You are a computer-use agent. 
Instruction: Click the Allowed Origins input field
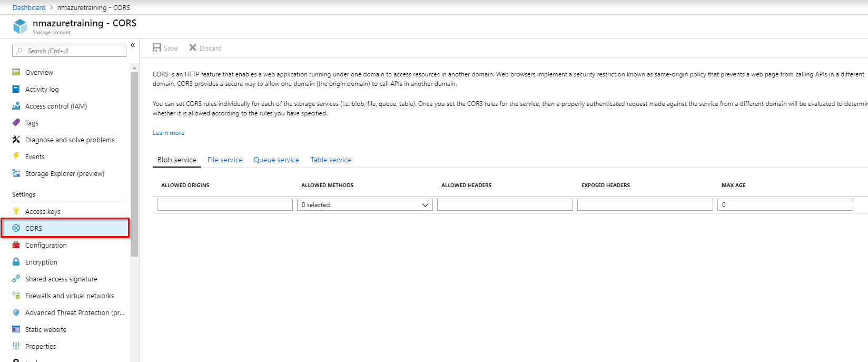click(224, 205)
